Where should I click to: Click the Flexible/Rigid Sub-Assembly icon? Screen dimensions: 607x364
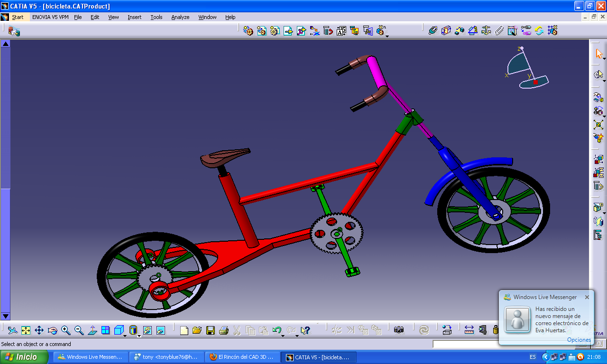pos(525,31)
